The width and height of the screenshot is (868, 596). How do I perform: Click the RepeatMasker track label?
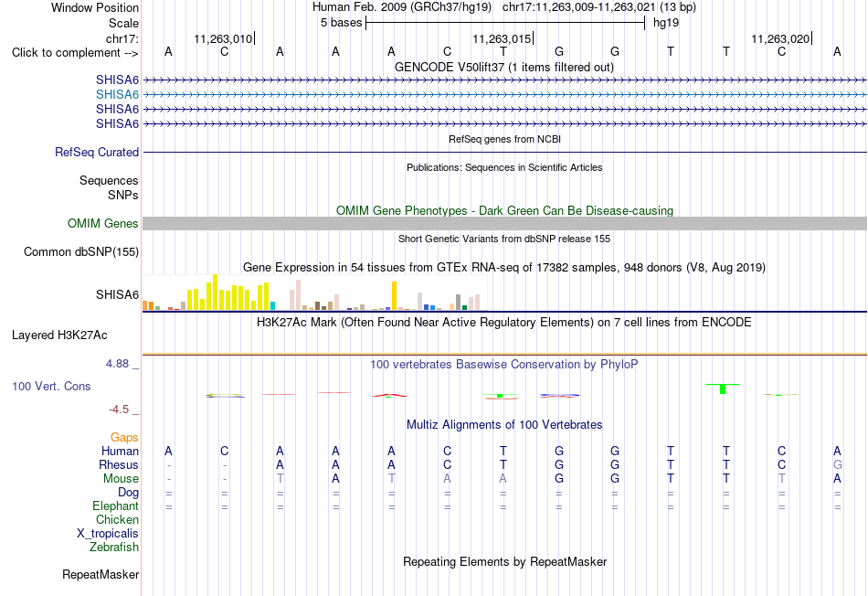point(101,574)
